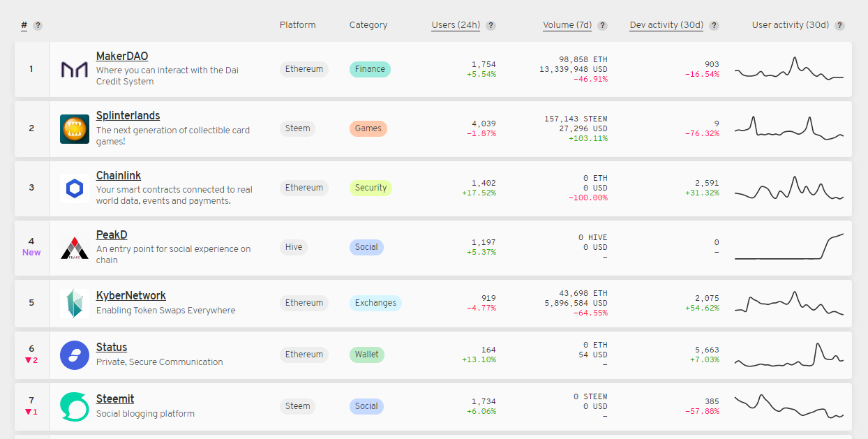Click KyberNetwork users count 919
Screen dimensions: 868x439
click(x=488, y=298)
